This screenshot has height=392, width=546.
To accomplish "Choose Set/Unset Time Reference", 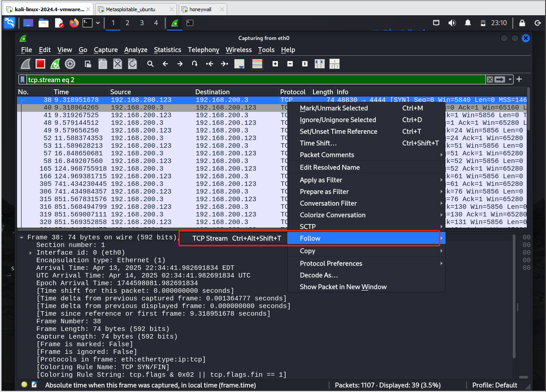I will (366, 132).
